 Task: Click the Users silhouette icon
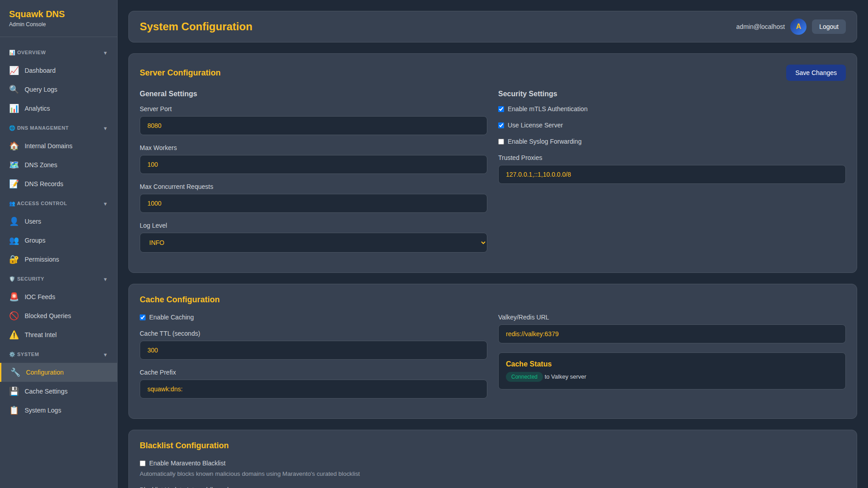(x=14, y=221)
